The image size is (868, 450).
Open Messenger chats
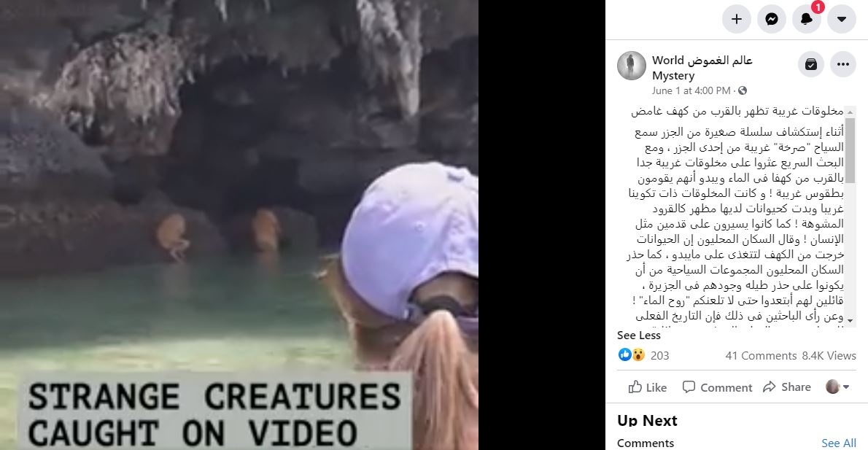pyautogui.click(x=771, y=20)
